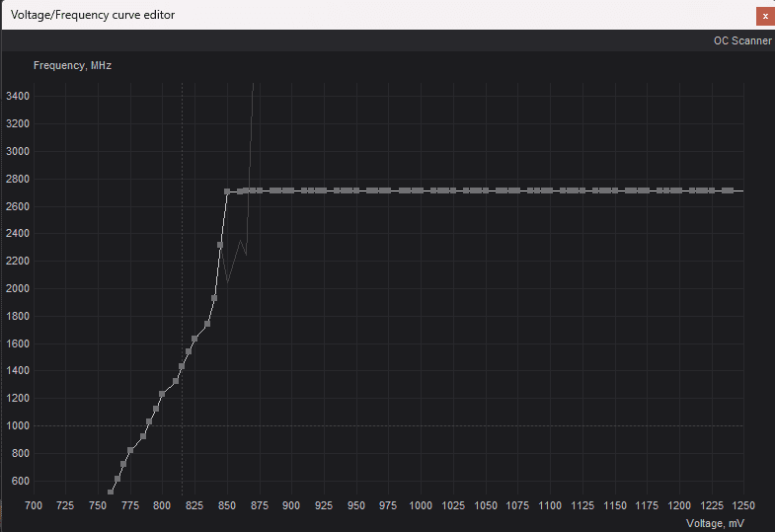Select the curve point at 850 mV
Viewport: 775px width, 532px height.
point(227,191)
